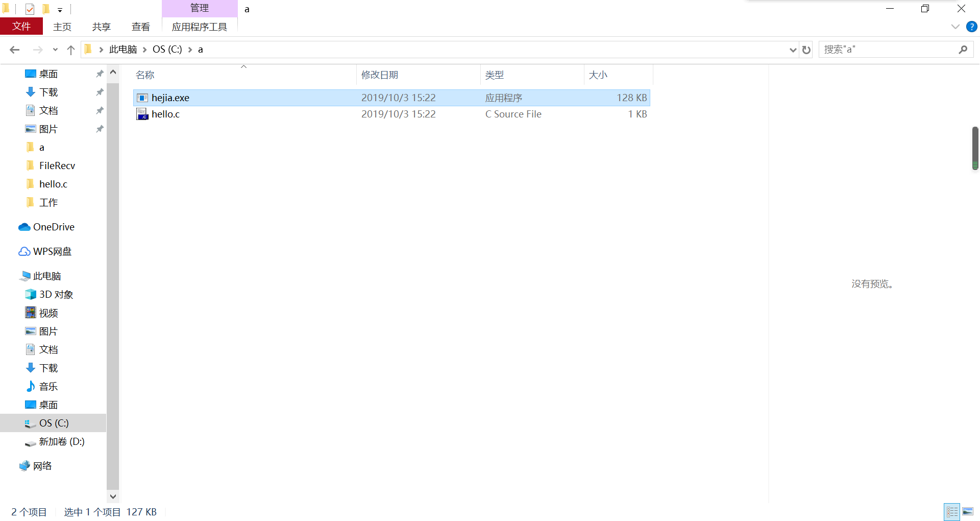
Task: Click the navigation pane scroll down arrow
Action: pyautogui.click(x=113, y=496)
